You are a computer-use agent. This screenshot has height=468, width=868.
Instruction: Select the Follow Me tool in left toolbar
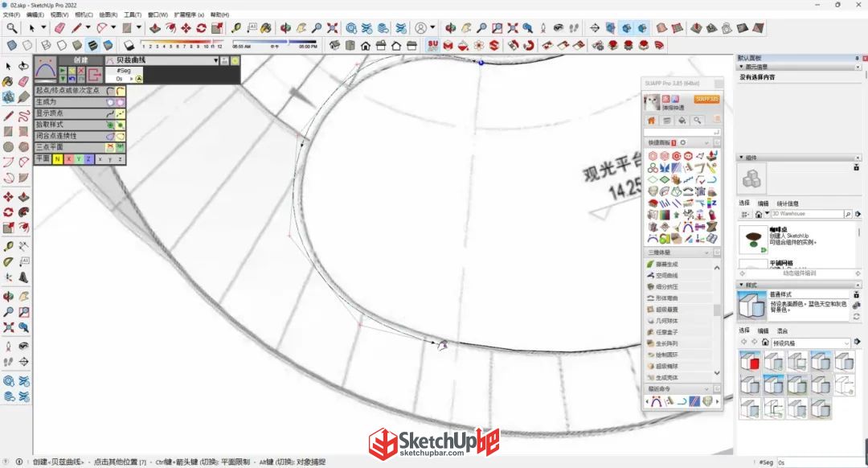tap(23, 212)
